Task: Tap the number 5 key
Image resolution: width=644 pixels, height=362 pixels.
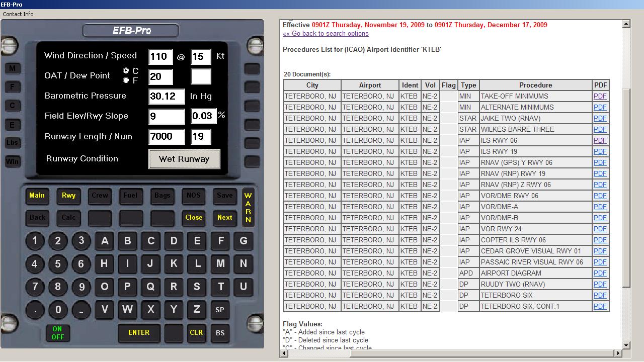Action: point(58,264)
